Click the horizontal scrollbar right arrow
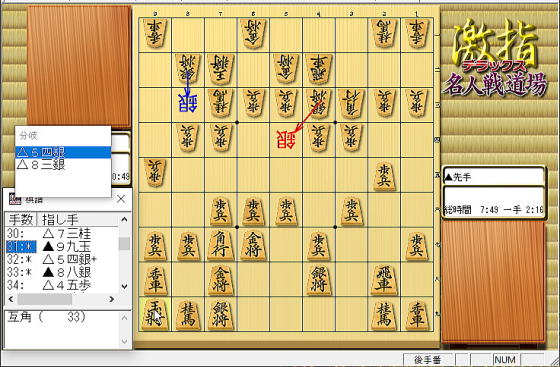This screenshot has height=367, width=560. point(112,299)
